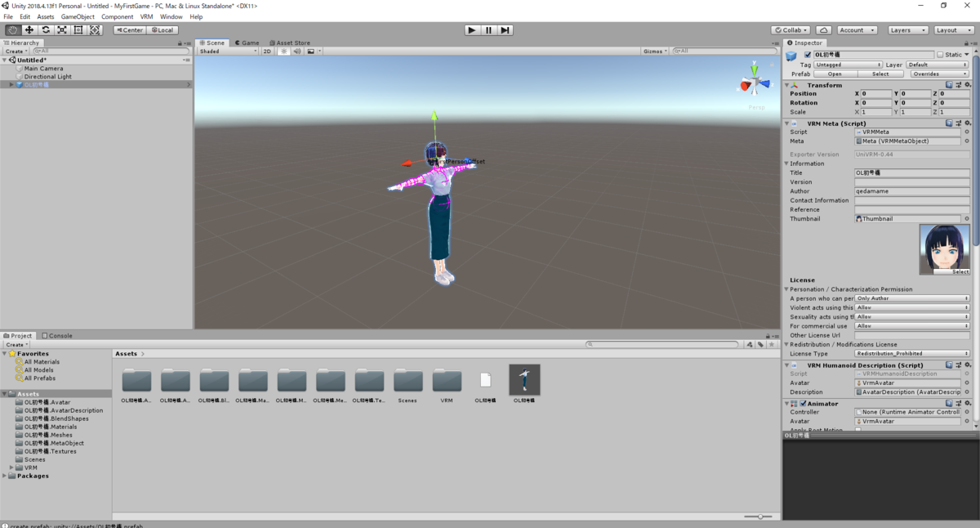Open the Layout dropdown
The image size is (980, 528).
tap(953, 30)
